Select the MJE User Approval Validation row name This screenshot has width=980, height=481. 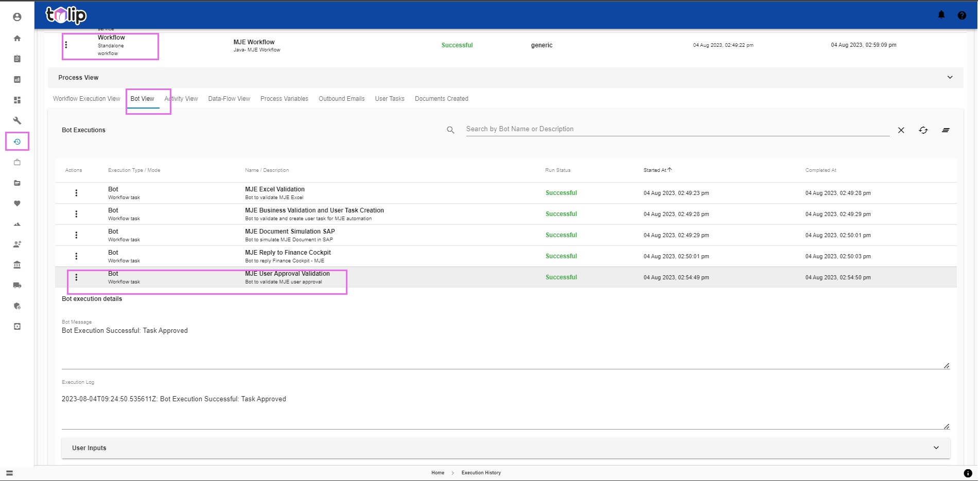click(x=287, y=274)
